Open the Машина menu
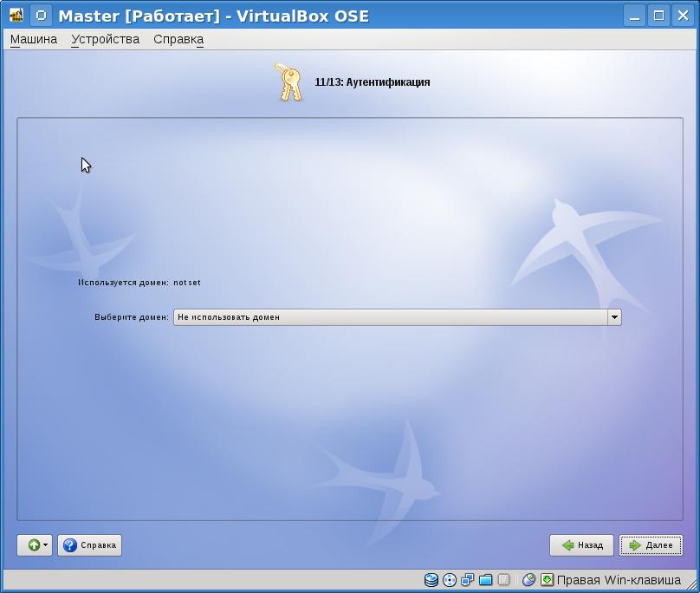Viewport: 700px width, 593px height. [34, 39]
